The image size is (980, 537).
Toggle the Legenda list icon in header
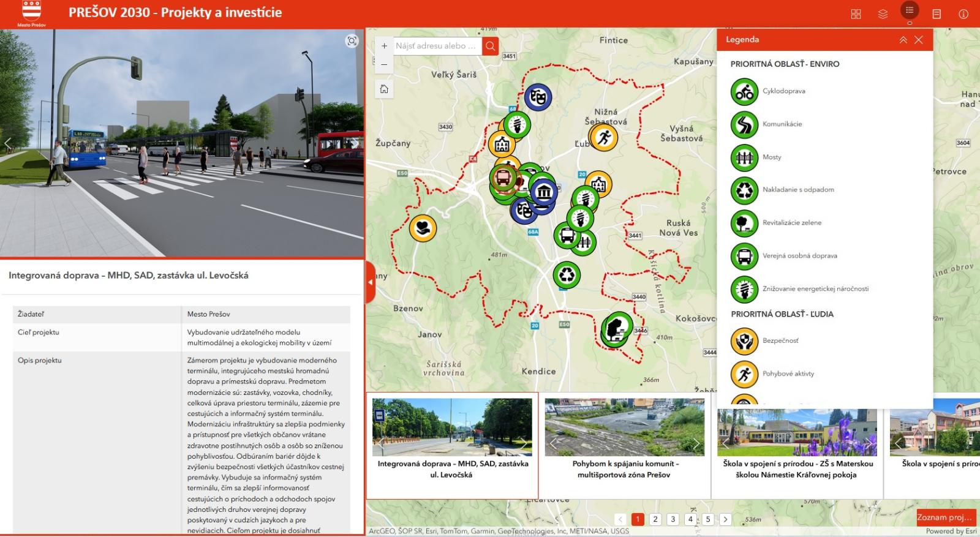tap(910, 10)
